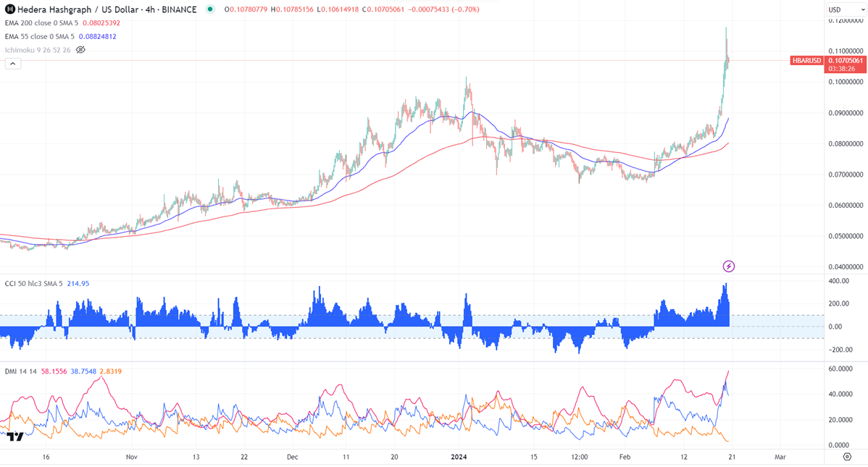The width and height of the screenshot is (868, 467).
Task: Click the 400.00 CCI scale label
Action: click(839, 281)
